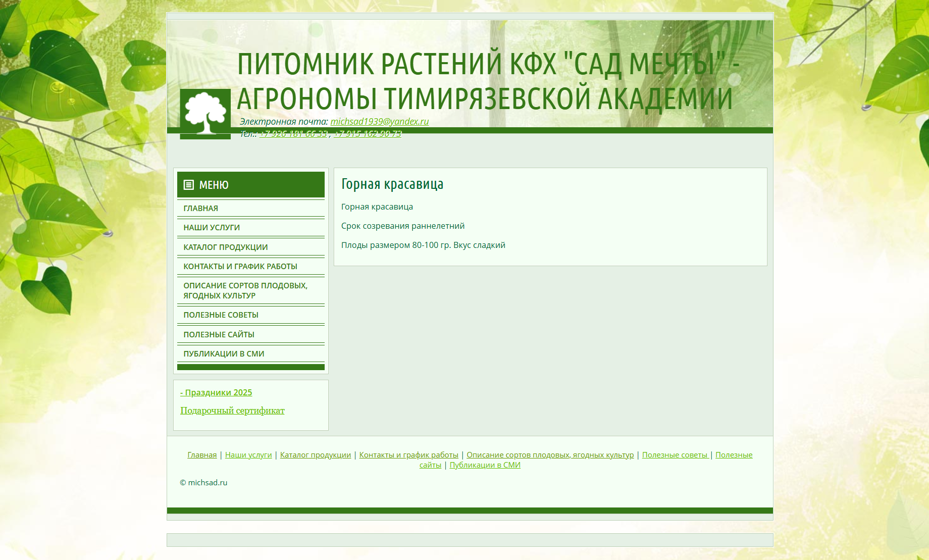Select ПОЛЕЗНЫЕ СОВЕТЫ menu item
Screen dimensions: 929x560
221,315
